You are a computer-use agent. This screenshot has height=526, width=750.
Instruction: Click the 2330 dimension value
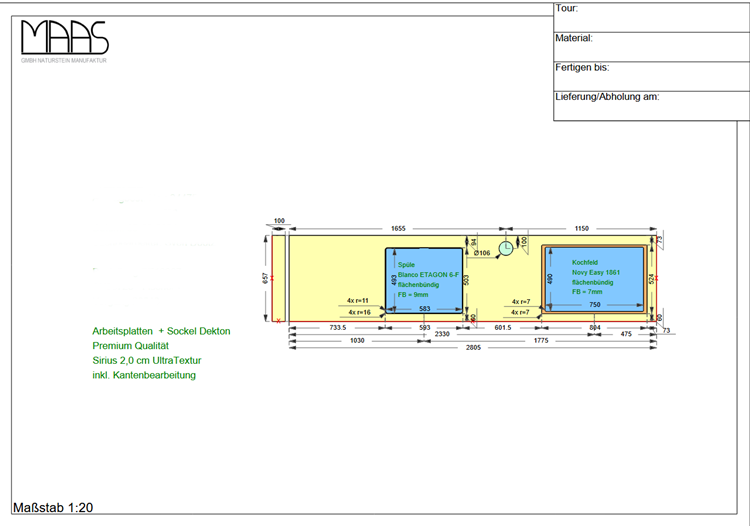442,334
